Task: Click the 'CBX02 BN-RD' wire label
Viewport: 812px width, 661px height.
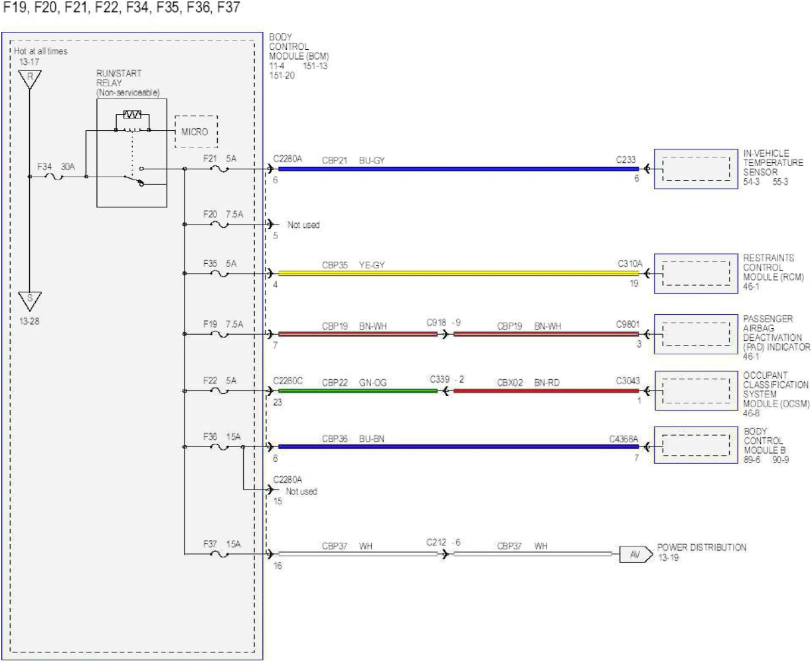Action: point(529,383)
